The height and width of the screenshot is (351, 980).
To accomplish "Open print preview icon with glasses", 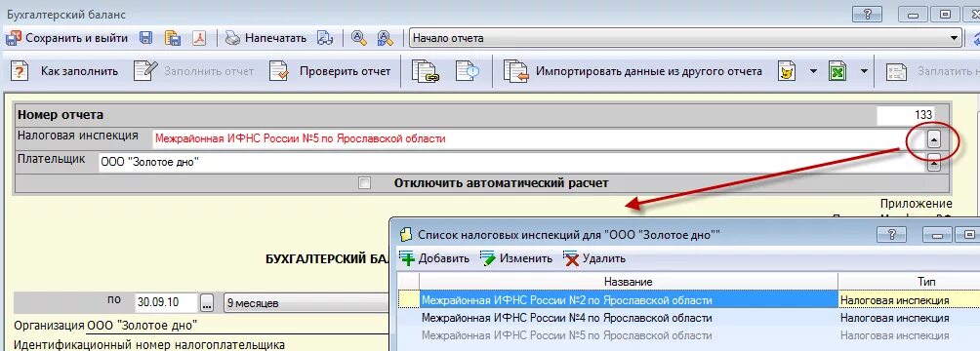I will [x=325, y=38].
